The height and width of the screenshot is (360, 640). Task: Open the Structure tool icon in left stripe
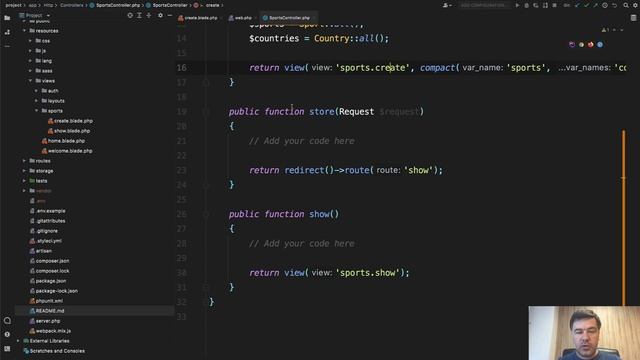[7, 32]
